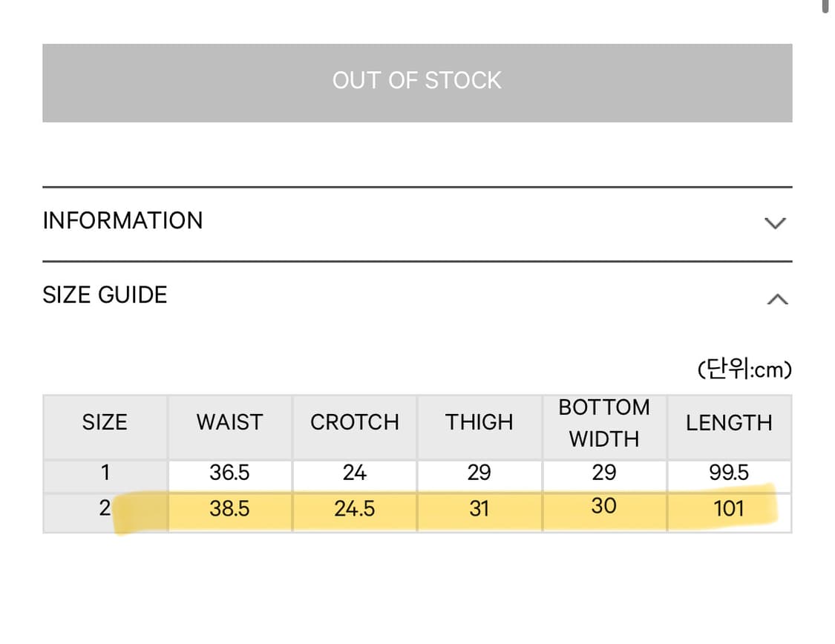Screen dimensions: 835x644
Task: Click the page scrollbar thumb
Action: coord(825,6)
